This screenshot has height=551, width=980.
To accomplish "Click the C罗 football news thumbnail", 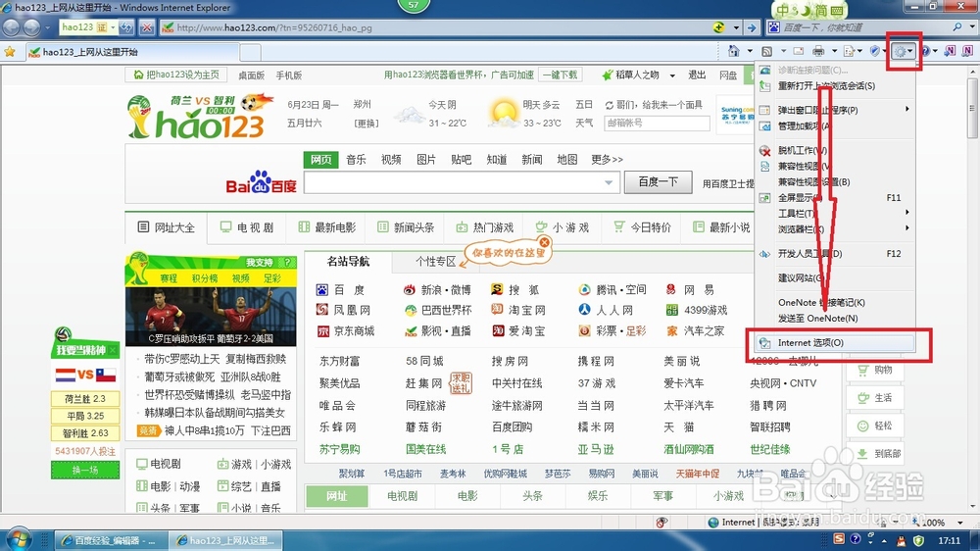I will point(211,317).
